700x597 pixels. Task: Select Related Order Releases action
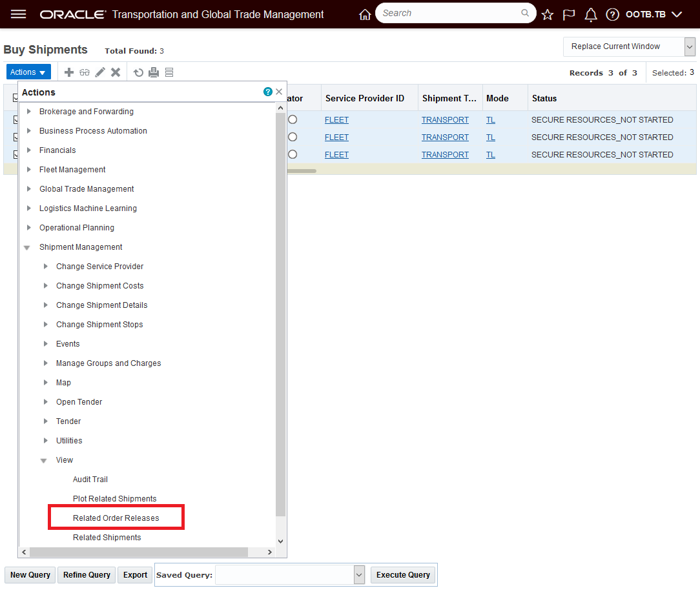[x=116, y=518]
